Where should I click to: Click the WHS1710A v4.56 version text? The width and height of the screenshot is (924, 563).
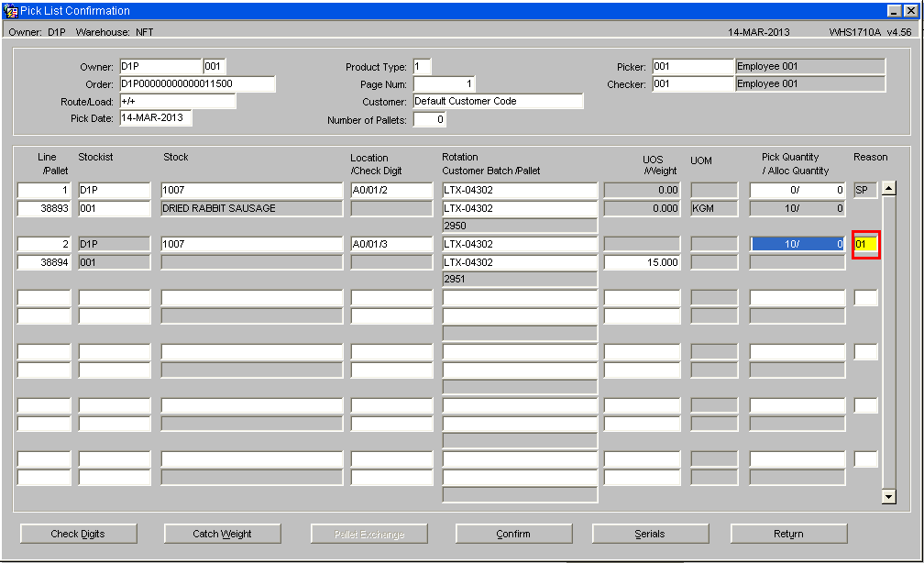coord(870,32)
